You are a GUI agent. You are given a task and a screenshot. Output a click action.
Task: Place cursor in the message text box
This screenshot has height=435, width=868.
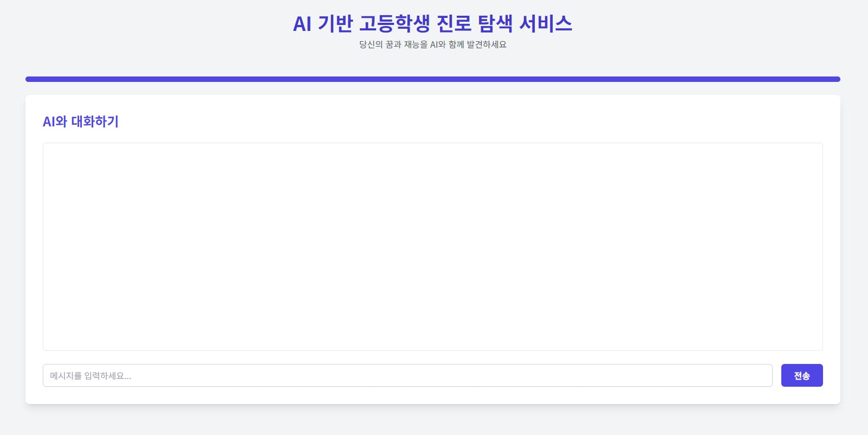407,375
